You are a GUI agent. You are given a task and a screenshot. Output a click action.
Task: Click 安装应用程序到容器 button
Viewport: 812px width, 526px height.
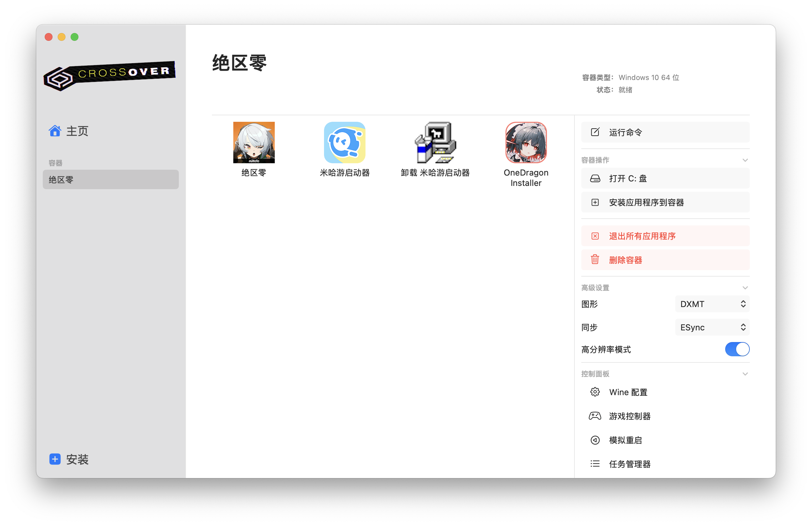tap(665, 203)
